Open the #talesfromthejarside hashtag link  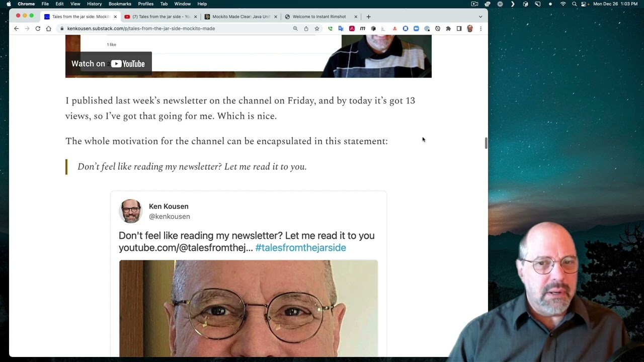(300, 248)
